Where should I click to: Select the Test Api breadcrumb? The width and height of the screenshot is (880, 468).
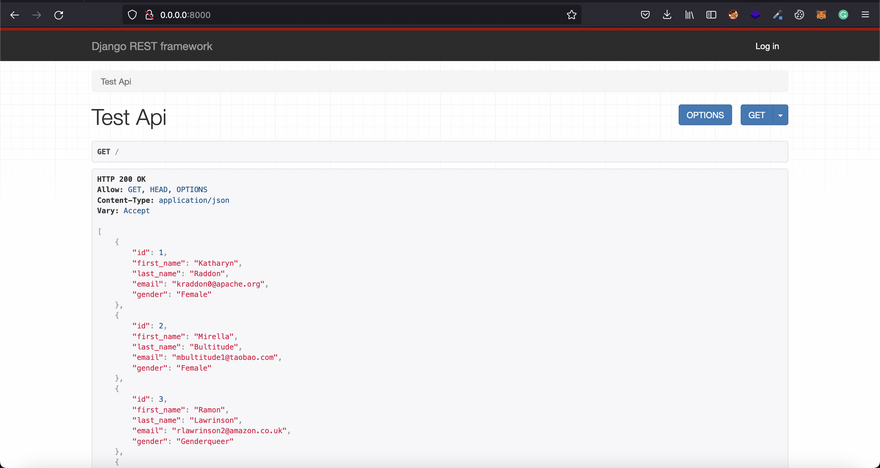coord(116,81)
